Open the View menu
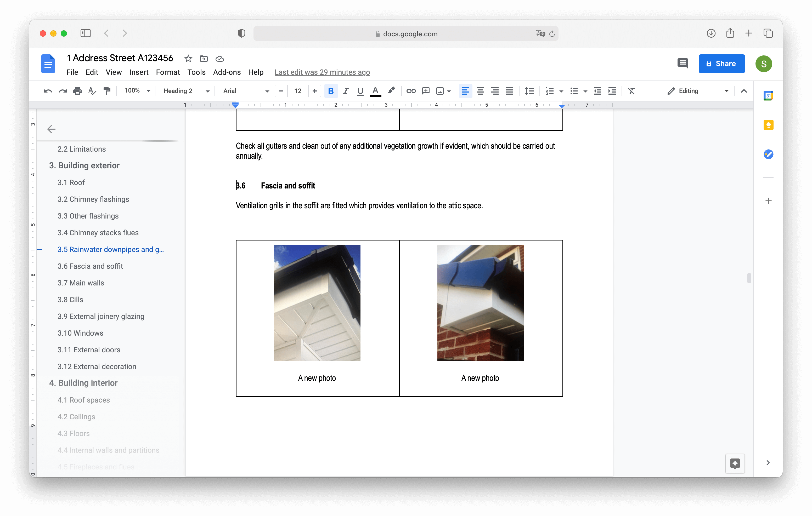Screen dimensions: 812x516 (x=114, y=72)
